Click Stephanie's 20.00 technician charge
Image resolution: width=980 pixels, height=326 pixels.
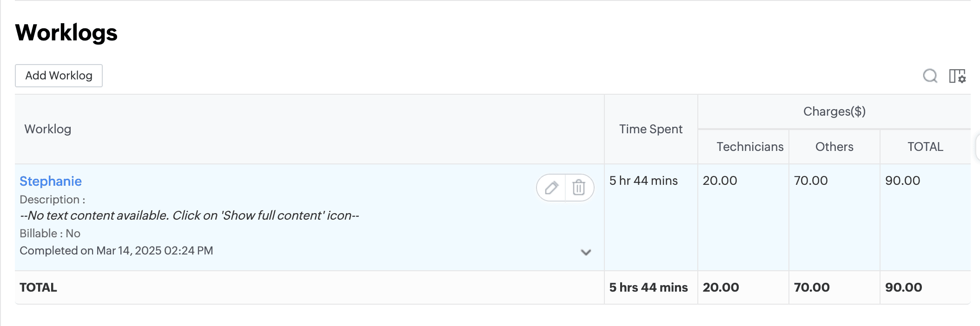720,181
